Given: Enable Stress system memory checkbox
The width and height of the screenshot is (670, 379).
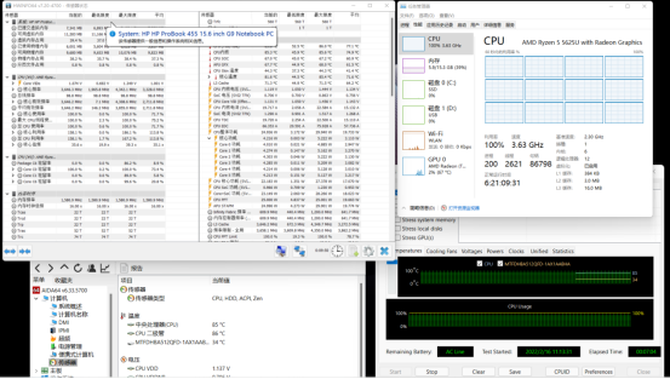Looking at the screenshot, I should [398, 220].
